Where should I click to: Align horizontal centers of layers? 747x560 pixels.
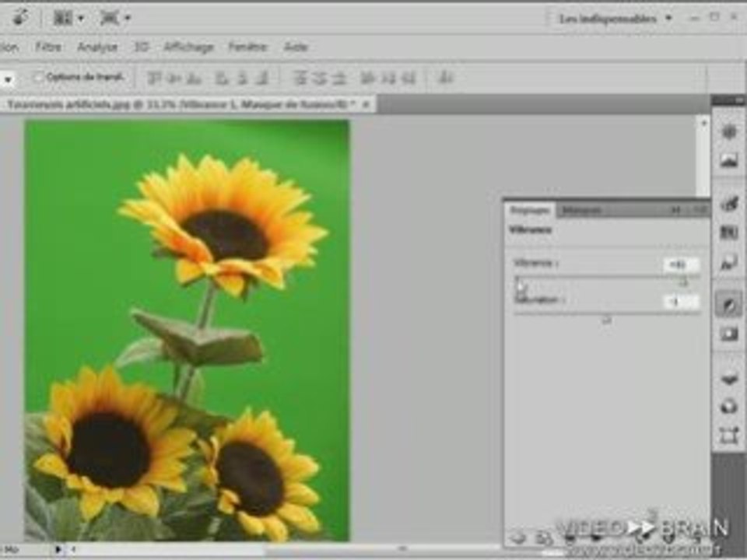[x=242, y=77]
